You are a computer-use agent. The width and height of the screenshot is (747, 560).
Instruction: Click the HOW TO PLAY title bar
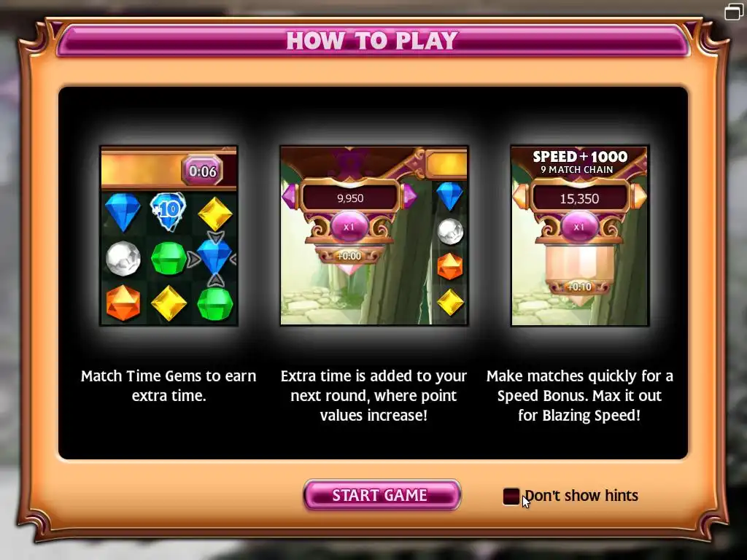pos(373,41)
